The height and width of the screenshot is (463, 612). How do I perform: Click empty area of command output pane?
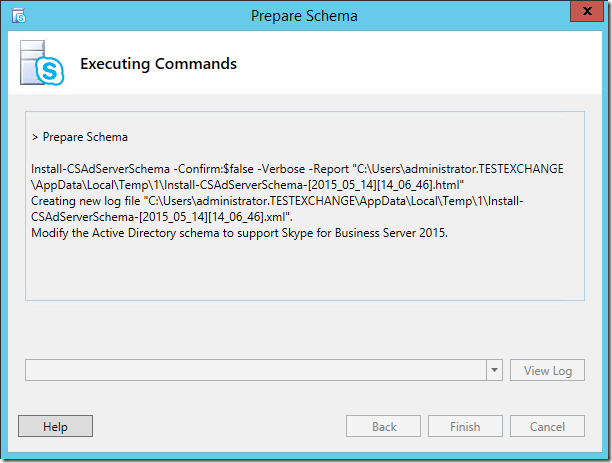click(304, 269)
